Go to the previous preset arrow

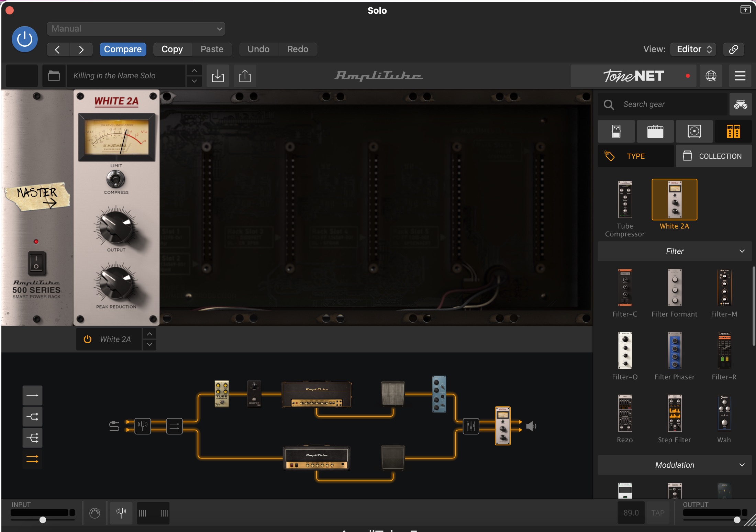(58, 49)
